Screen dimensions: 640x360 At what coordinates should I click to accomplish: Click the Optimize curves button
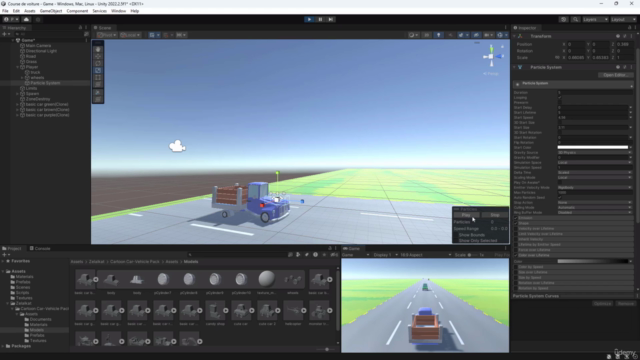pyautogui.click(x=602, y=304)
